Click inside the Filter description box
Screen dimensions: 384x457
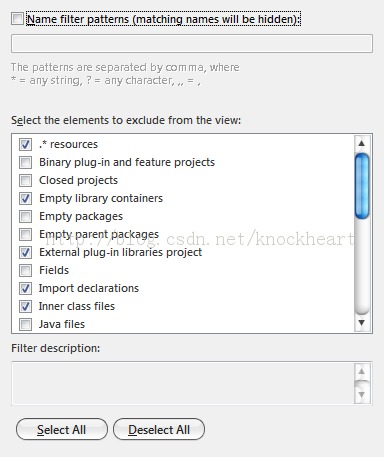[x=183, y=383]
